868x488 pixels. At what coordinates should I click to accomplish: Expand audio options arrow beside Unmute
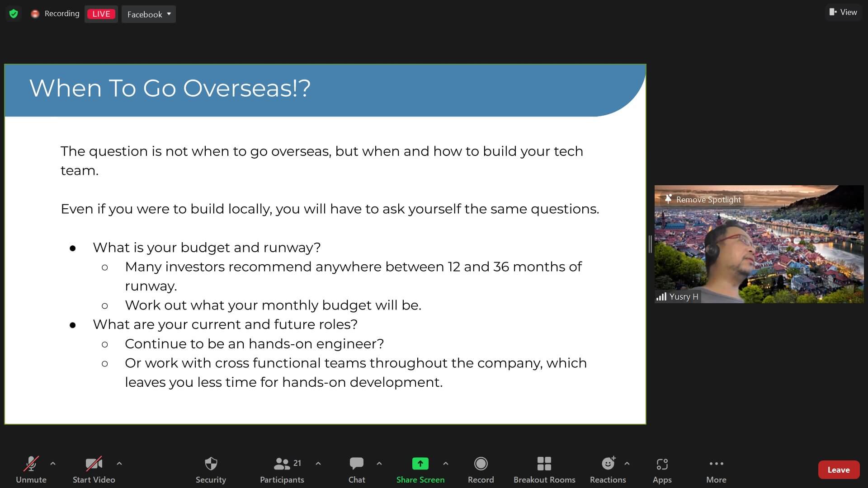(53, 463)
